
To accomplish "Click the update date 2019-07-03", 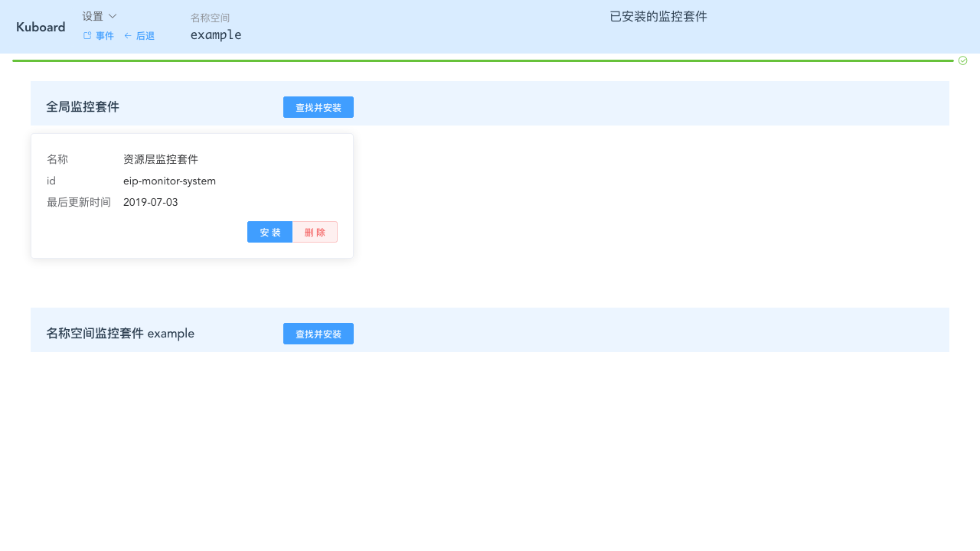I will click(x=150, y=202).
